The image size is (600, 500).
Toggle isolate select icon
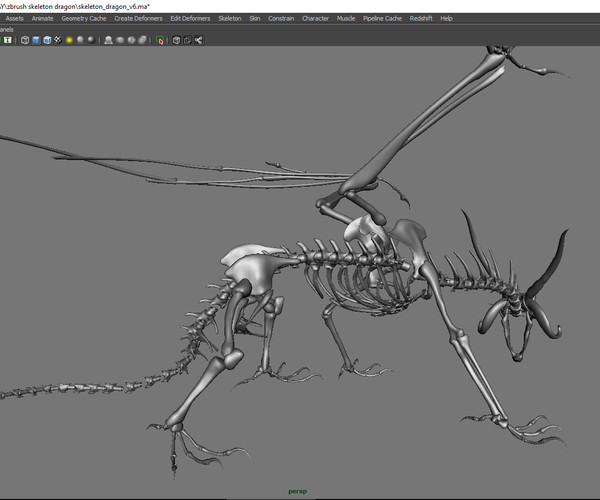(108, 40)
